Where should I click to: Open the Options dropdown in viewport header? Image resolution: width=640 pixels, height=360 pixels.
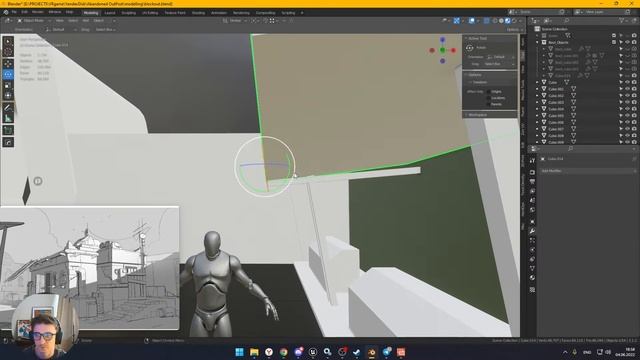(x=513, y=29)
